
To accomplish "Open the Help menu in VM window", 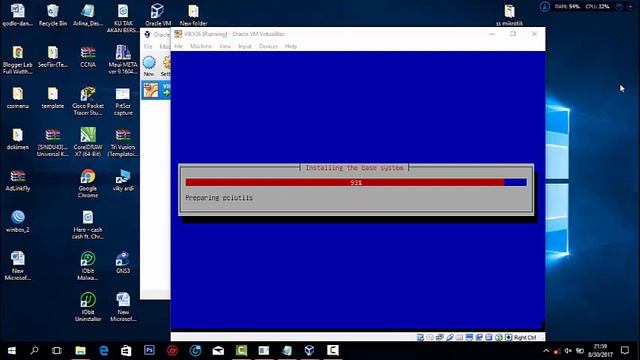I will [291, 47].
